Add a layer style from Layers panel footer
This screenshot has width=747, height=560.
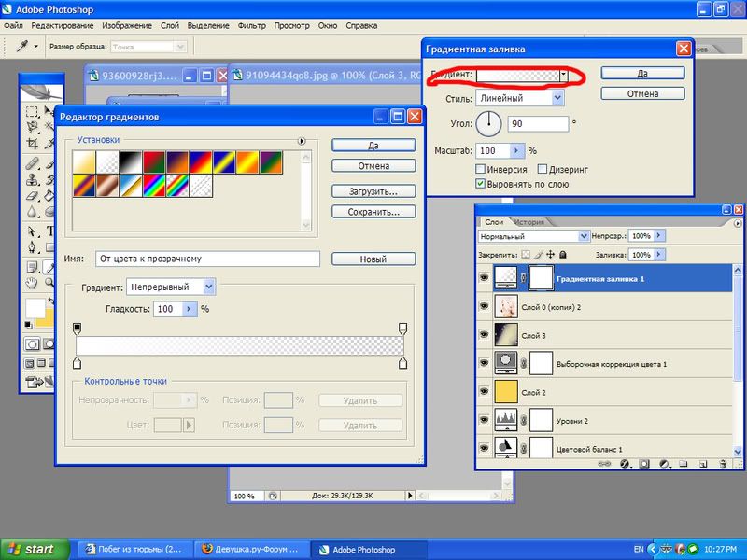click(625, 464)
